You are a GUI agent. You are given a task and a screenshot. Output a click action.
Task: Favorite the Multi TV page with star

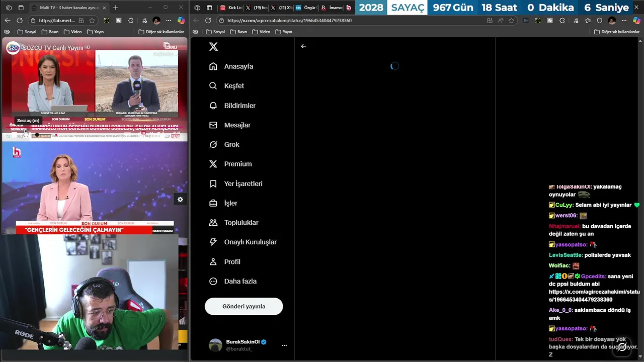(92, 21)
